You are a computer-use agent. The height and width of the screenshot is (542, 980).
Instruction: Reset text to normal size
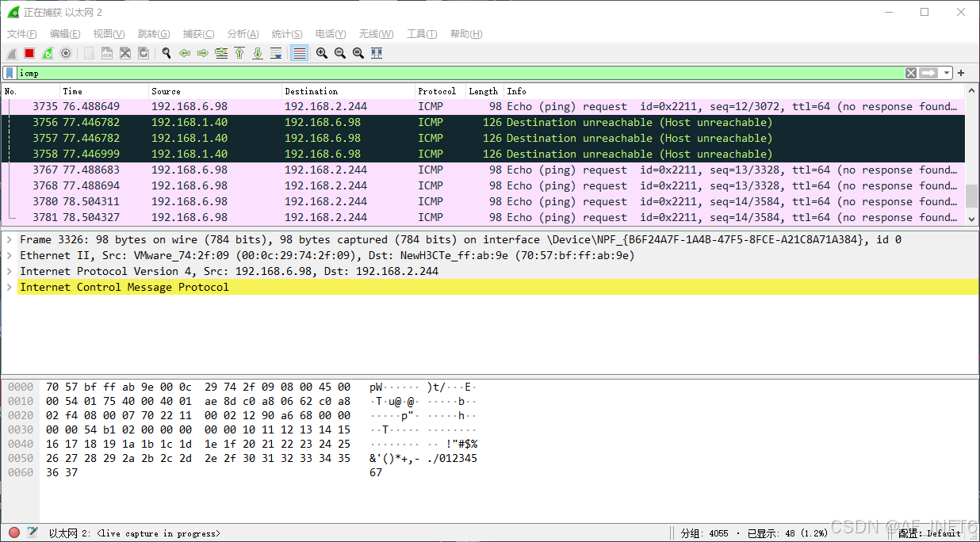358,53
